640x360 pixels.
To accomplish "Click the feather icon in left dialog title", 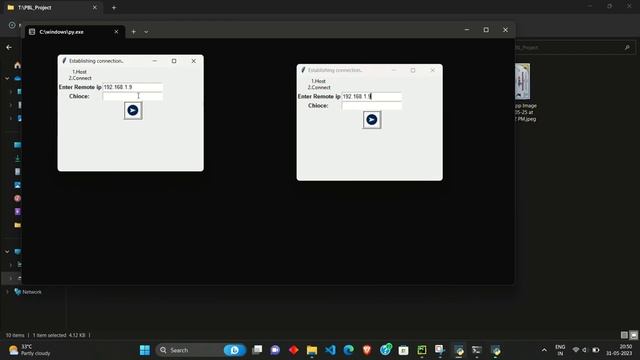I will coord(64,61).
